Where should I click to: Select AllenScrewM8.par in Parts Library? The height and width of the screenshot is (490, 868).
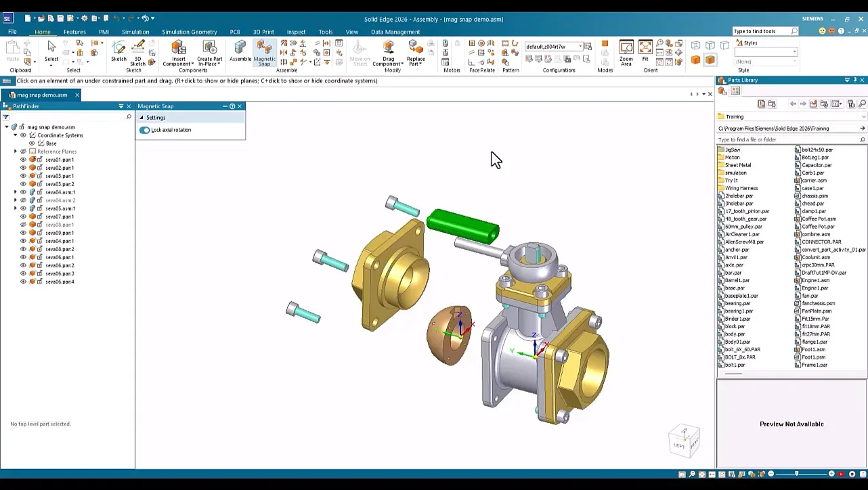click(x=744, y=242)
